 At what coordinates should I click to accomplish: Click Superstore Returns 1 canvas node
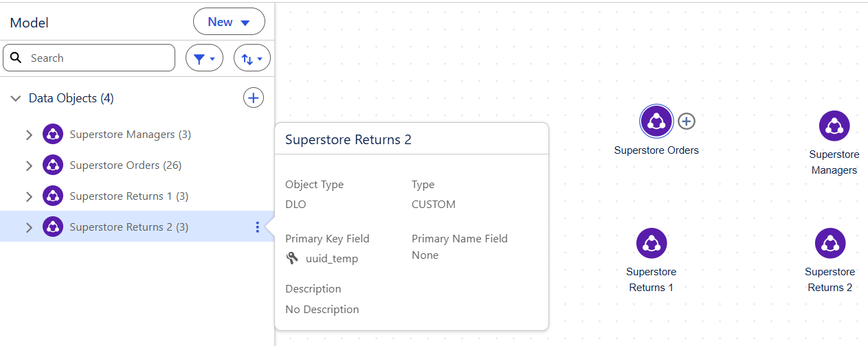point(652,243)
